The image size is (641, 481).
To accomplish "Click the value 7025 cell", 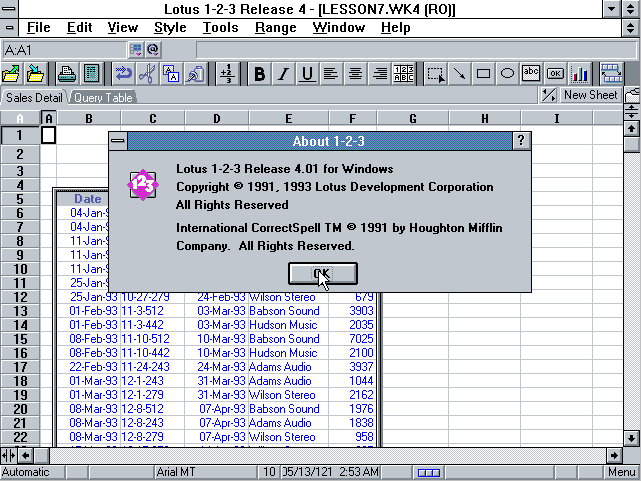I will click(352, 339).
